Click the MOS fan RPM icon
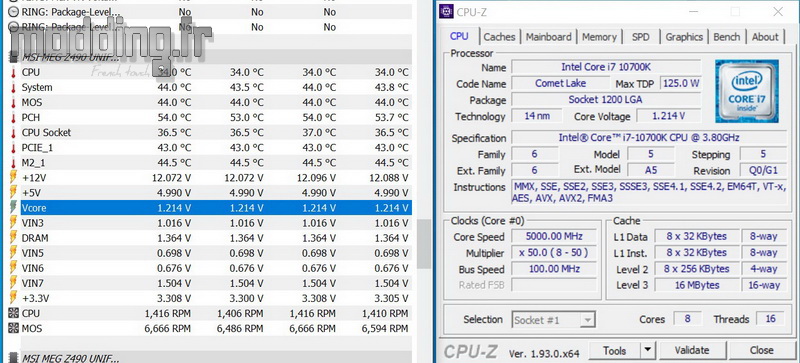The height and width of the screenshot is (363, 800). coord(13,328)
